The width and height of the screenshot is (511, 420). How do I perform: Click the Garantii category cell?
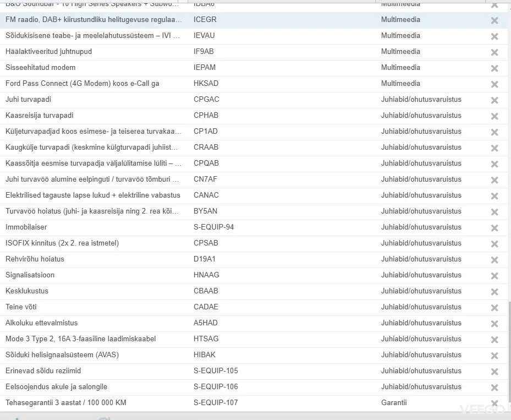point(394,403)
